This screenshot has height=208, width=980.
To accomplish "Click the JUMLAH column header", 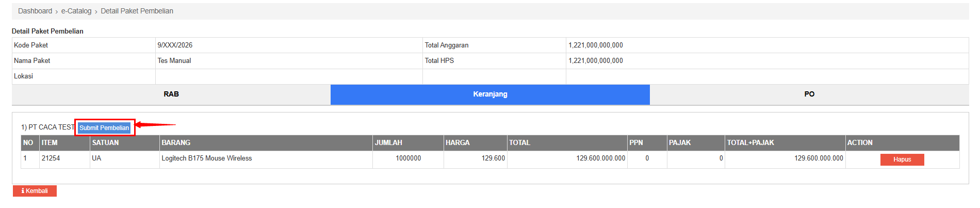I will [388, 143].
